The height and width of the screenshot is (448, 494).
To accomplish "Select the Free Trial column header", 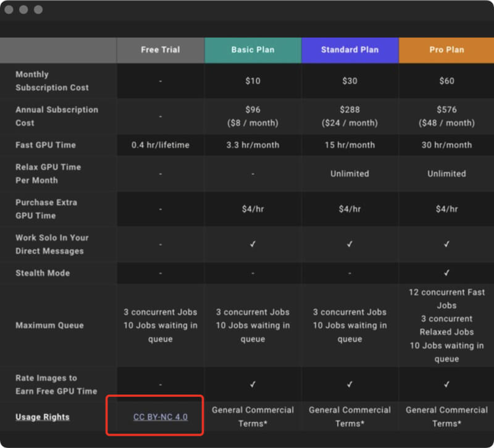I will (160, 49).
